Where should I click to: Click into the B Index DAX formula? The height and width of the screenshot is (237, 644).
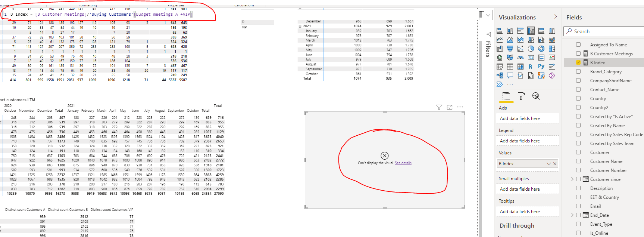[101, 14]
